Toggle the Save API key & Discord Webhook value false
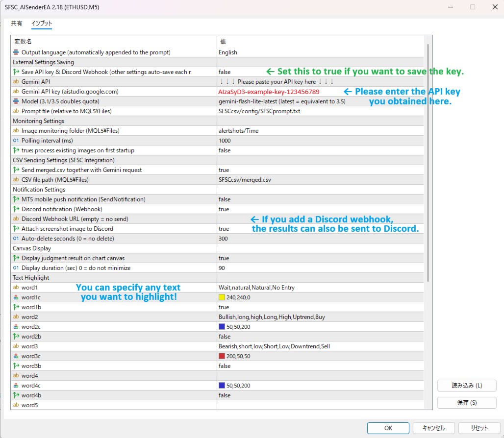The image size is (504, 438). [225, 72]
